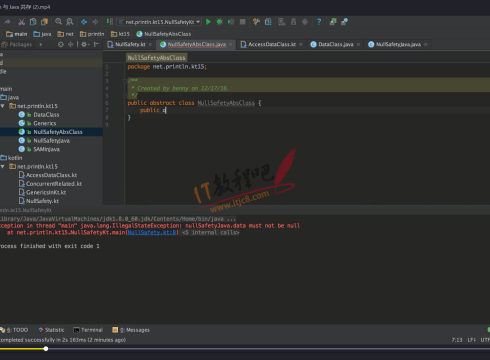Click the Scroll from Source target icon
Viewport: 490px width, 360px height.
tap(61, 44)
